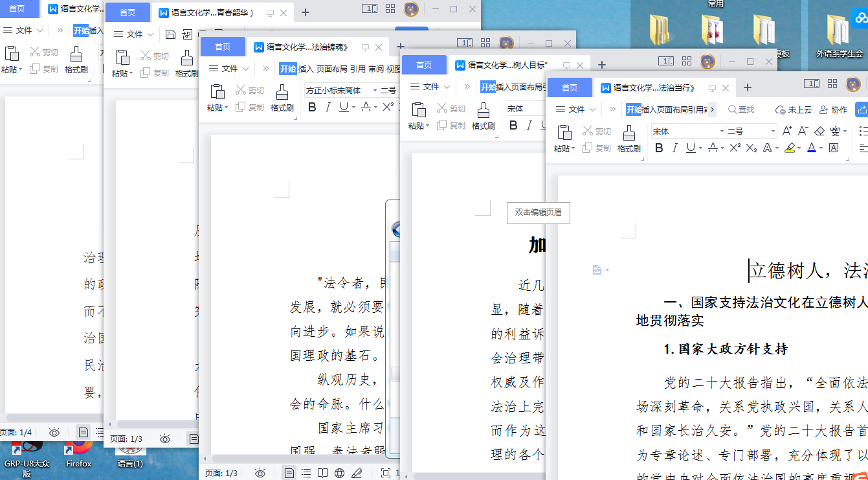Click the 未上云 cloud status button
This screenshot has width=868, height=480.
794,109
